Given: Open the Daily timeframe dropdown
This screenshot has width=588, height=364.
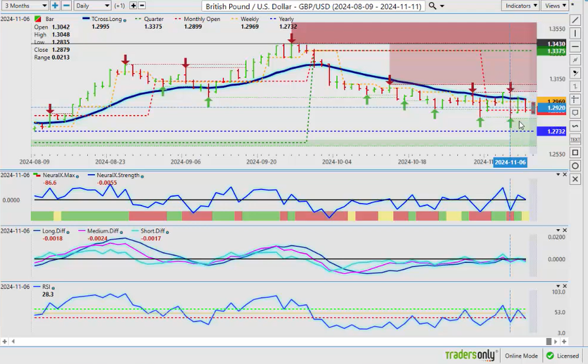Looking at the screenshot, I should coord(92,6).
